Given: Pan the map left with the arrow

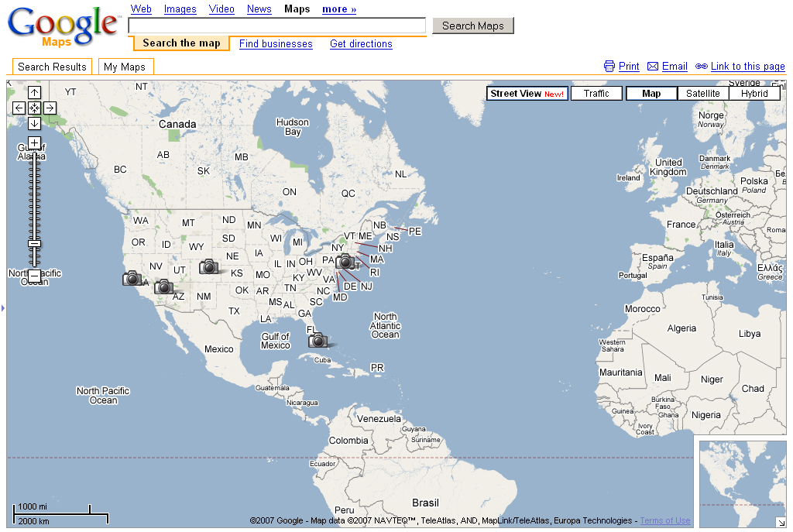Looking at the screenshot, I should click(x=19, y=108).
